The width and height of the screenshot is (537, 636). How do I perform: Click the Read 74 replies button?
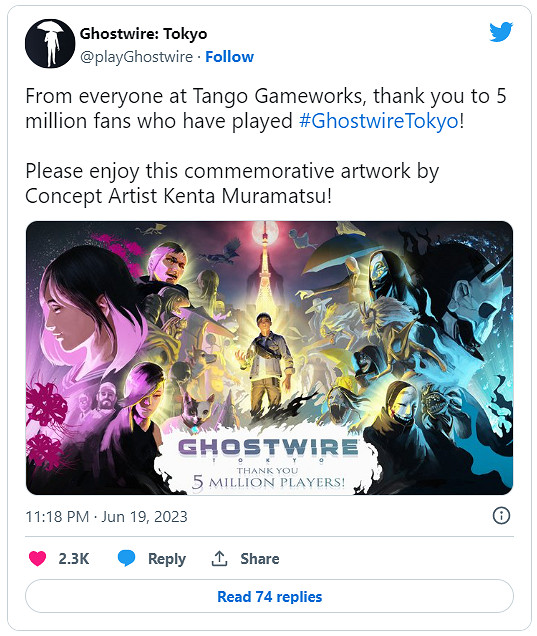tap(269, 596)
